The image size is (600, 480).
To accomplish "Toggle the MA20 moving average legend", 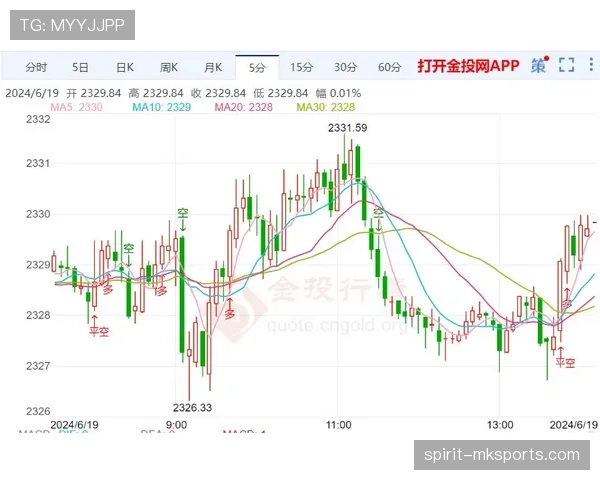I will click(243, 107).
